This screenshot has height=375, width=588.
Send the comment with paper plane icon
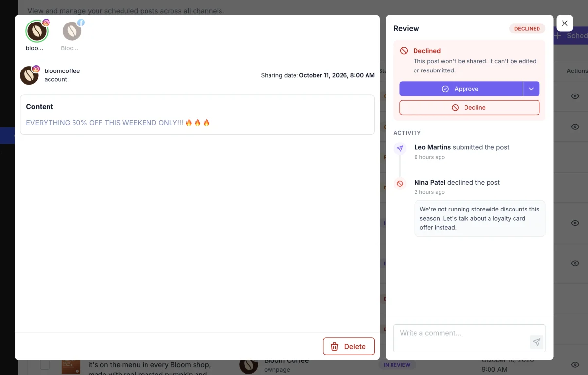(x=537, y=342)
